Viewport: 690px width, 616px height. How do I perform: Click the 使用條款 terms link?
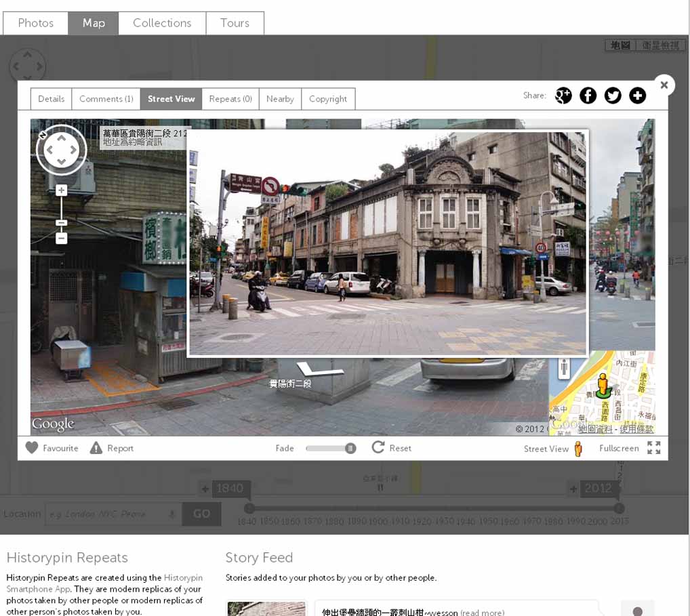[x=636, y=429]
